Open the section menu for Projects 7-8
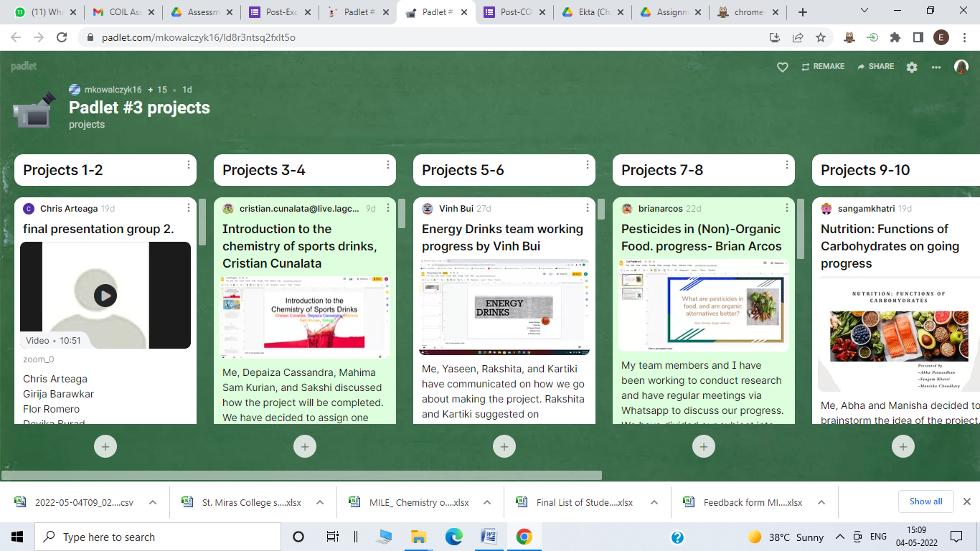Viewport: 980px width, 551px height. (x=787, y=167)
